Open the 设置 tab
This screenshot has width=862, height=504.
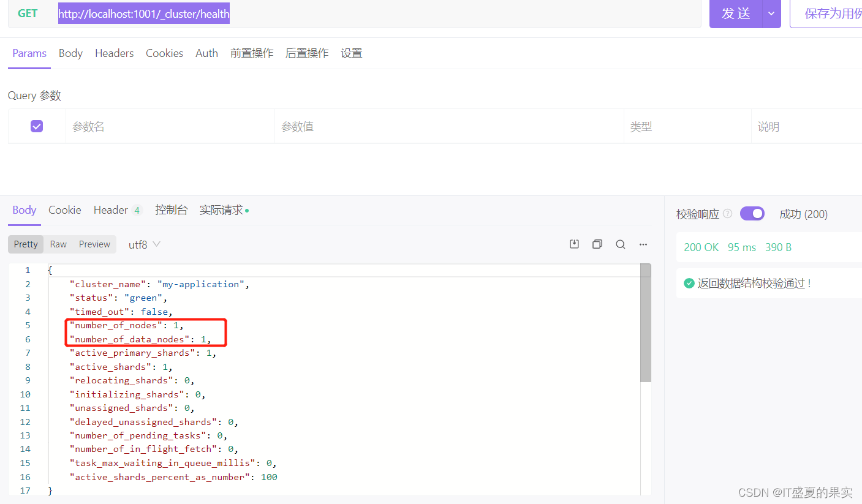click(352, 53)
